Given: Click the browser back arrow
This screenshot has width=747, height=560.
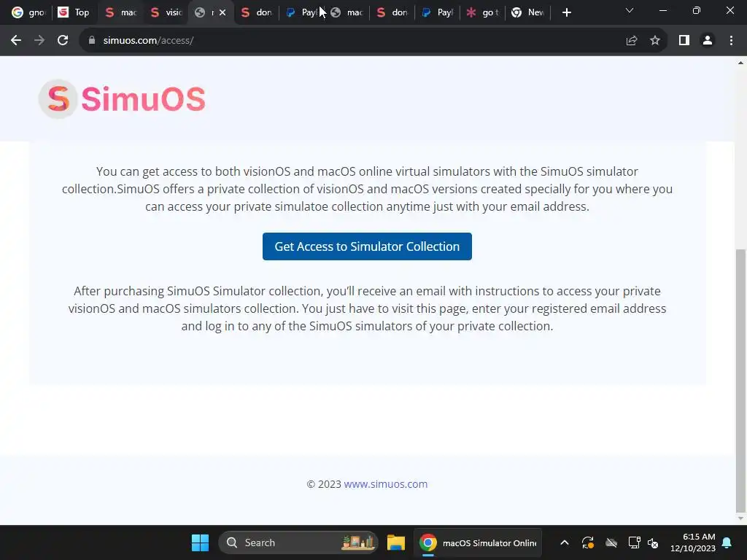Looking at the screenshot, I should [x=16, y=41].
